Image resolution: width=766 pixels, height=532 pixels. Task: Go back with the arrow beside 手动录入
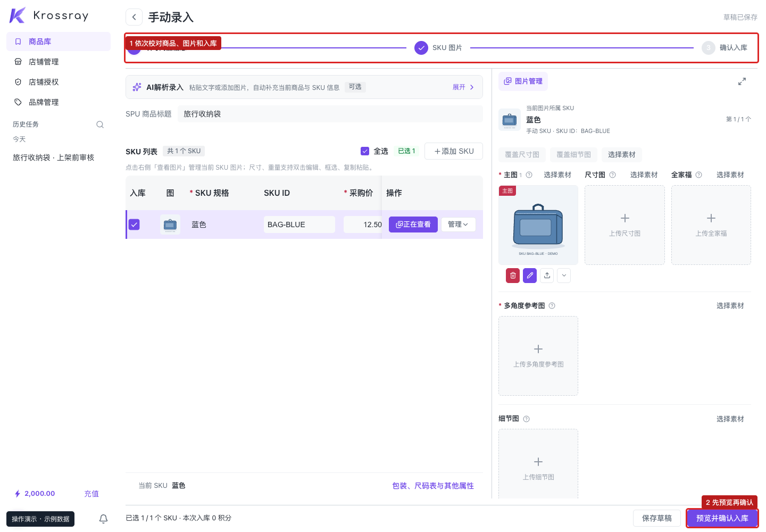coord(134,17)
